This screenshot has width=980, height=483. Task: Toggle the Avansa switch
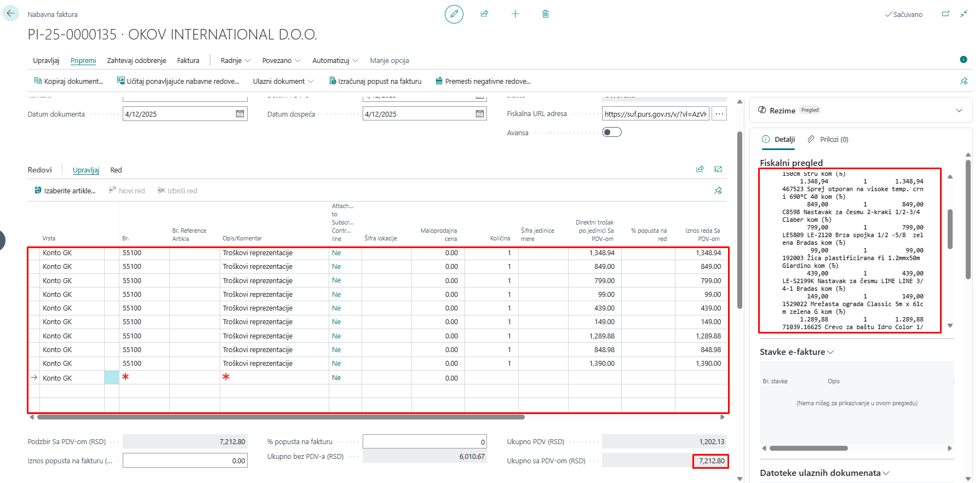611,132
